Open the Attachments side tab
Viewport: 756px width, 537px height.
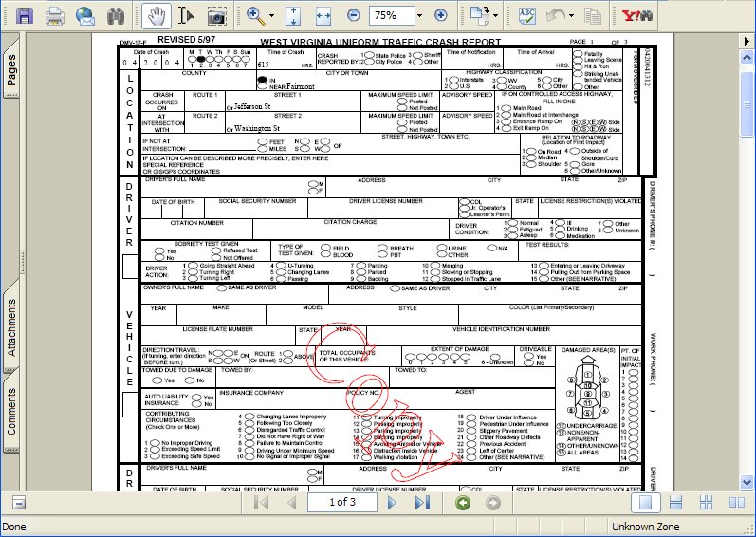[10, 325]
